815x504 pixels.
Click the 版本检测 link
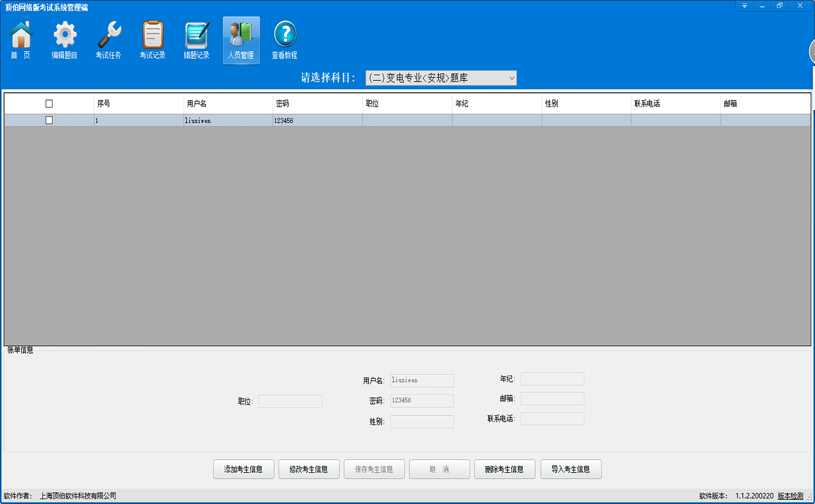[x=790, y=496]
